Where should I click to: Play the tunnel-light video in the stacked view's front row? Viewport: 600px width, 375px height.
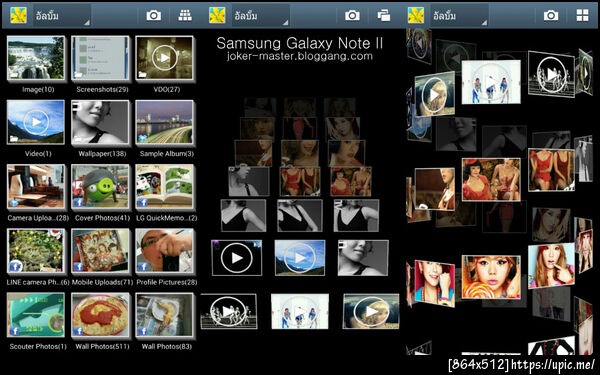371,311
